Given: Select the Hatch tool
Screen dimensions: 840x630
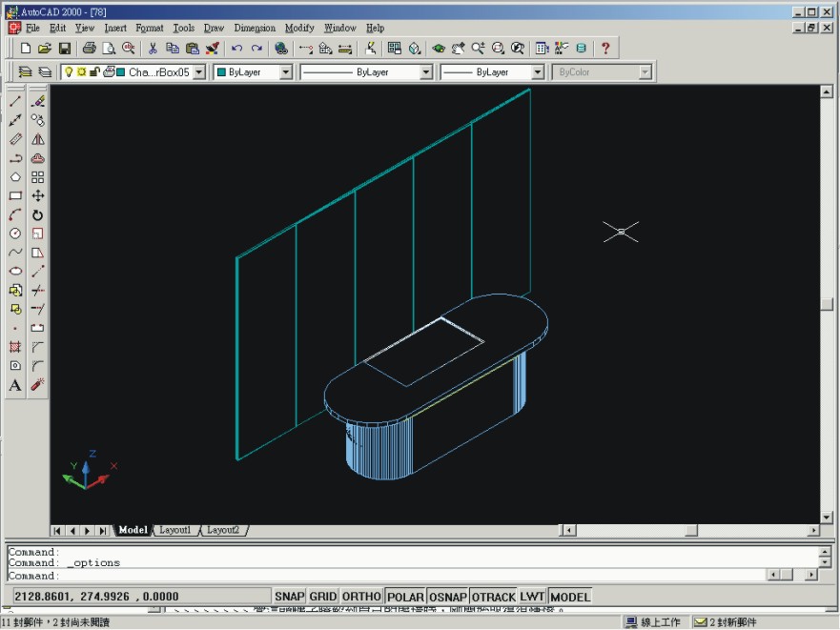Looking at the screenshot, I should click(15, 347).
